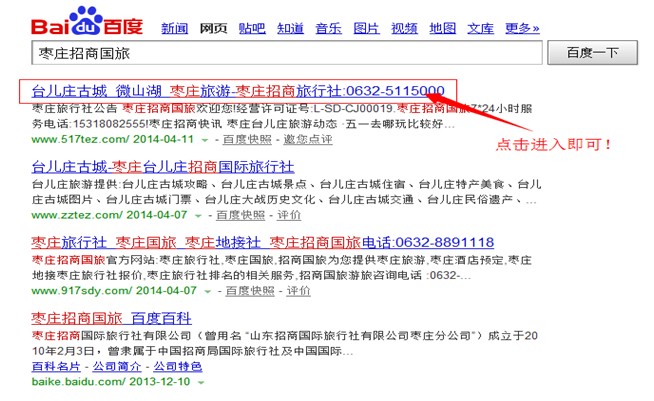Image resolution: width=654 pixels, height=401 pixels.
Task: Open the 枣庄招商国旅_百度百科 result
Action: [x=111, y=318]
